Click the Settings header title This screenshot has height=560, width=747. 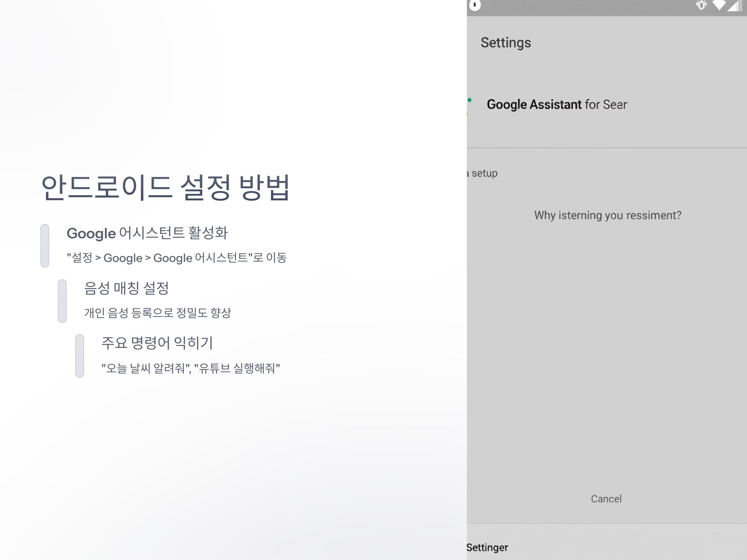[505, 43]
